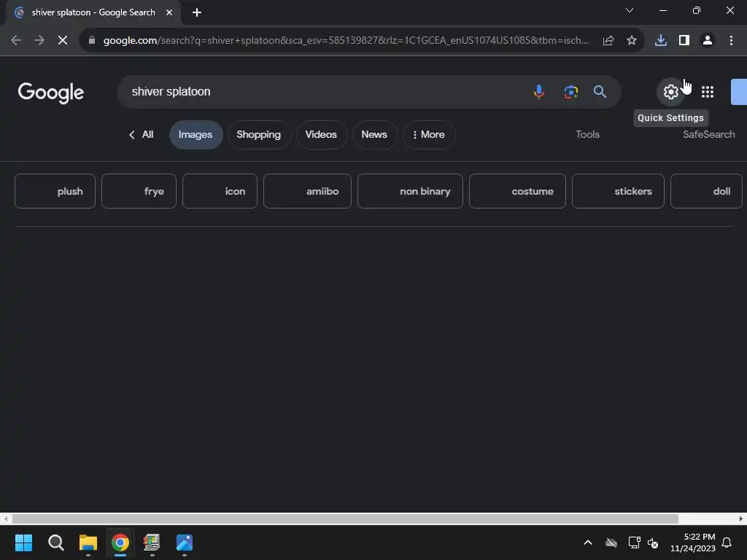Open Chrome downloads
The height and width of the screenshot is (560, 747).
click(x=661, y=41)
